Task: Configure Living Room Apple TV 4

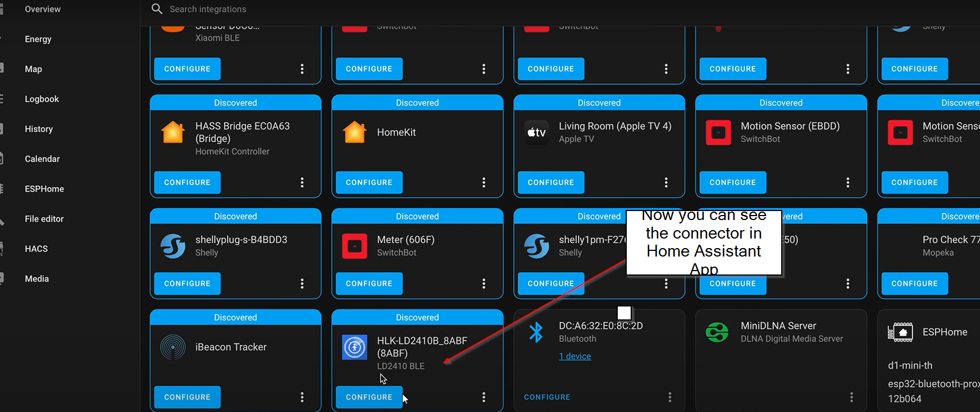Action: point(551,182)
